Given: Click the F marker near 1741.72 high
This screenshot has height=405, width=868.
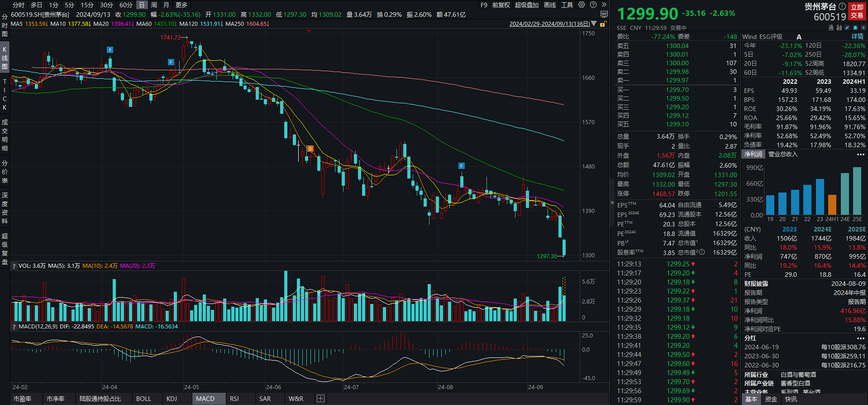Looking at the screenshot, I should (171, 62).
